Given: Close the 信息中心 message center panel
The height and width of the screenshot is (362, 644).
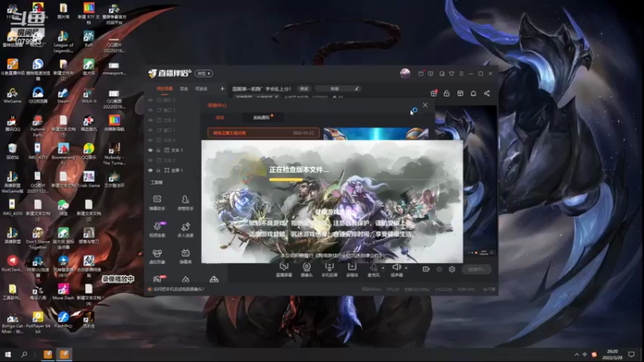Looking at the screenshot, I should [425, 105].
